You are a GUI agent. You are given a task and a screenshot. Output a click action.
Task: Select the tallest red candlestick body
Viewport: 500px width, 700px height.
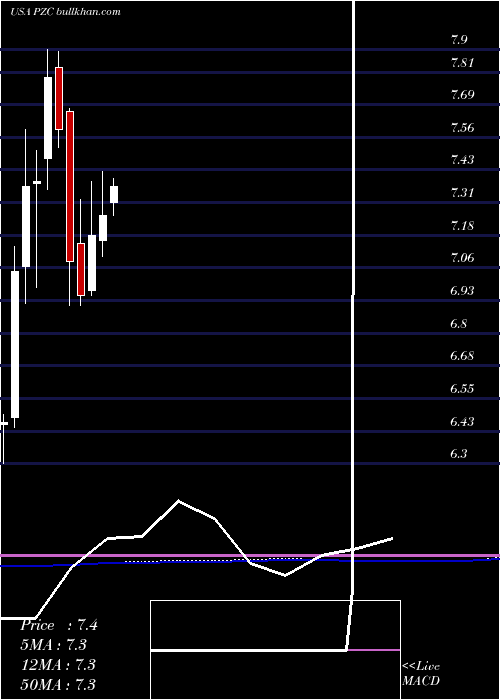(x=70, y=186)
